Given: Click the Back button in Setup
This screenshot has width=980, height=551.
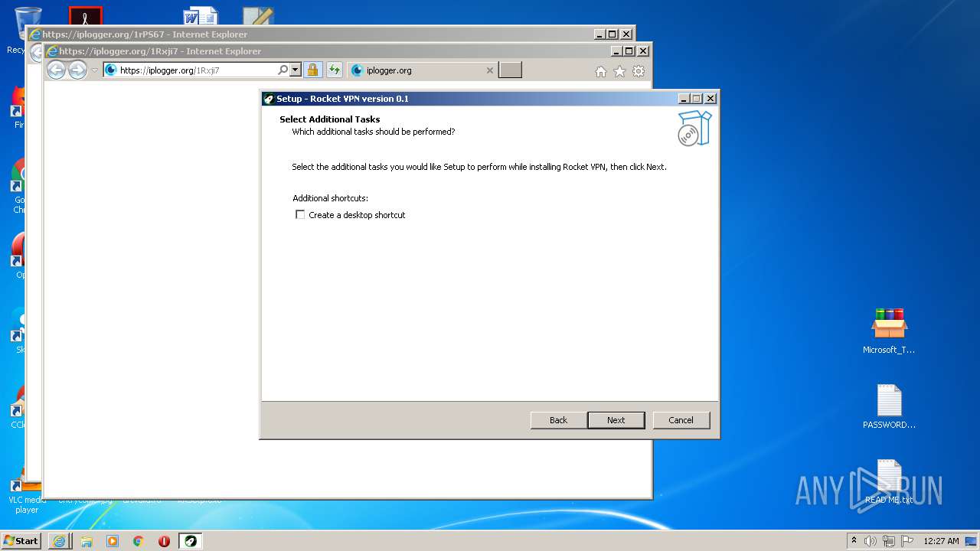Looking at the screenshot, I should (559, 420).
